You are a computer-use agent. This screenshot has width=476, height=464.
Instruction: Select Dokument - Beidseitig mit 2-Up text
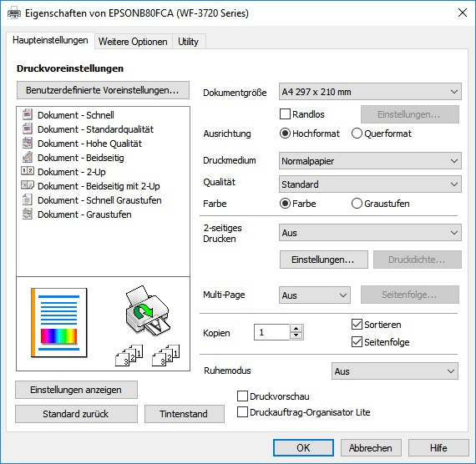pos(99,186)
